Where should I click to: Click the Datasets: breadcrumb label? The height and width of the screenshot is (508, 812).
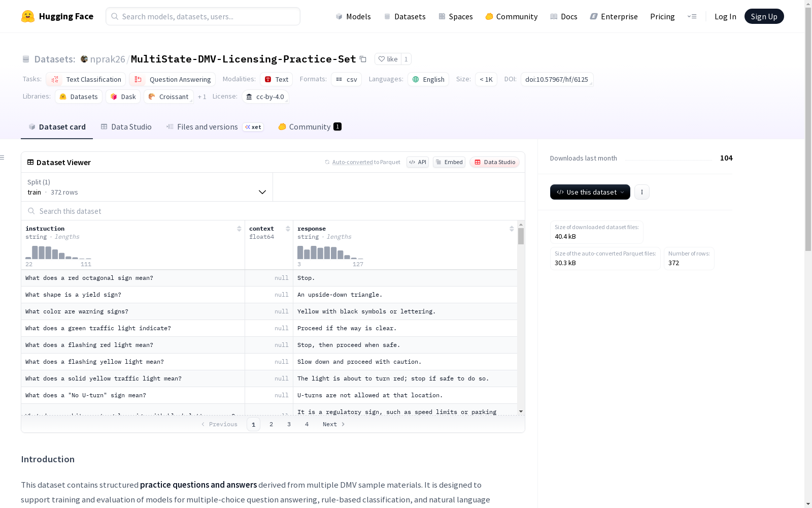coord(55,59)
